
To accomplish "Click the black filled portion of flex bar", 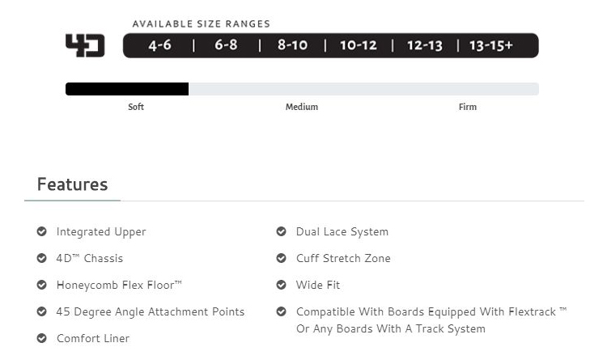I will (127, 89).
